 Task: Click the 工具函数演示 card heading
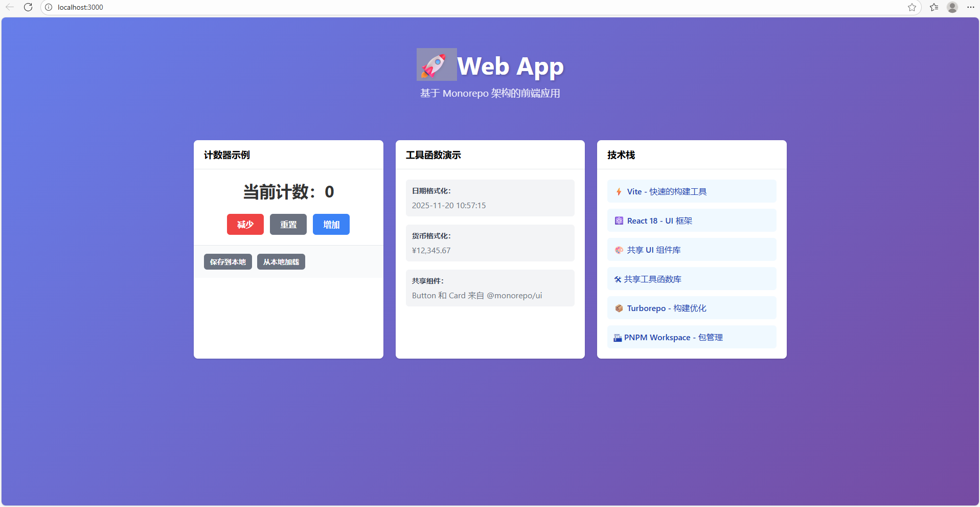coord(434,155)
